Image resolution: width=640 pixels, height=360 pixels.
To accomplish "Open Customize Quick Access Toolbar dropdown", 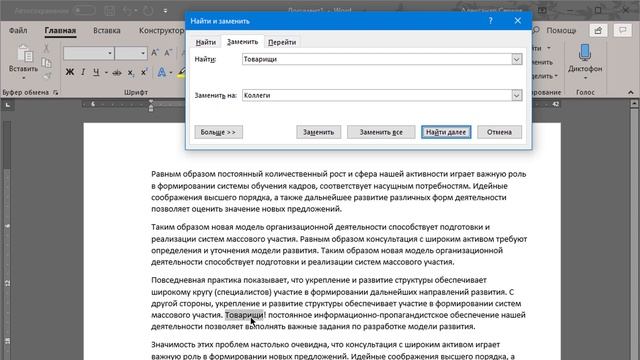I will [x=165, y=11].
